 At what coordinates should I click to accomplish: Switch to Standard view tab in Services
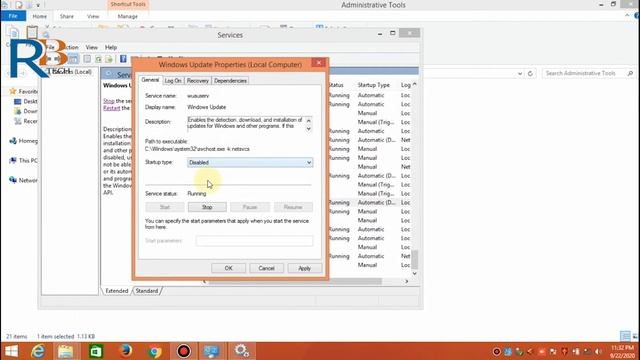(x=147, y=291)
